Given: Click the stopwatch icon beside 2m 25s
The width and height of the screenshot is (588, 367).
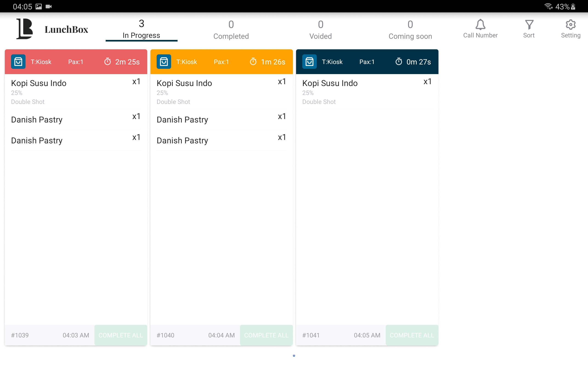Looking at the screenshot, I should coord(107,62).
